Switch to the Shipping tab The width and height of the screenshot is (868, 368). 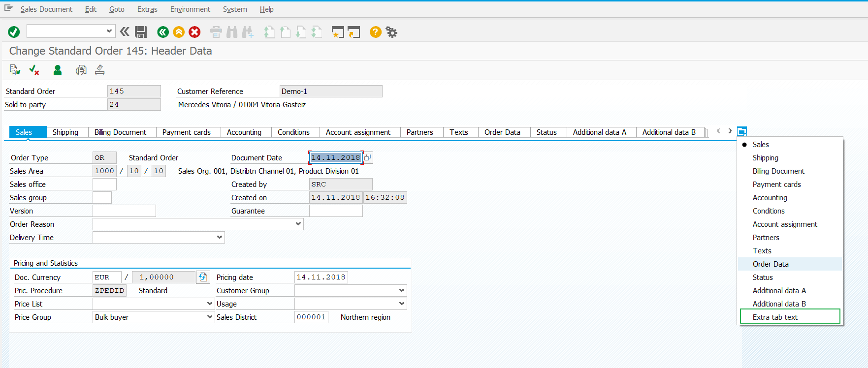click(x=65, y=132)
